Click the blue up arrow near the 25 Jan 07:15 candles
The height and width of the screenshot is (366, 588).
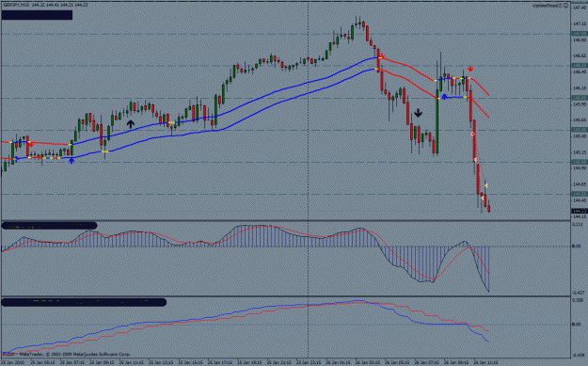point(72,161)
